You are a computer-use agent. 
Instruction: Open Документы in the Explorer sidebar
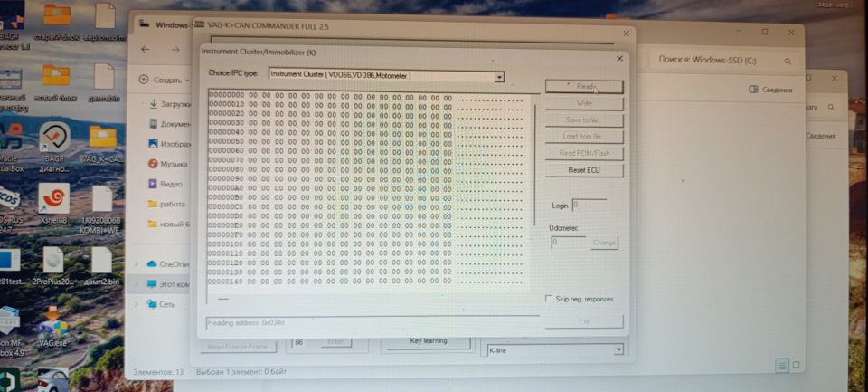point(171,124)
